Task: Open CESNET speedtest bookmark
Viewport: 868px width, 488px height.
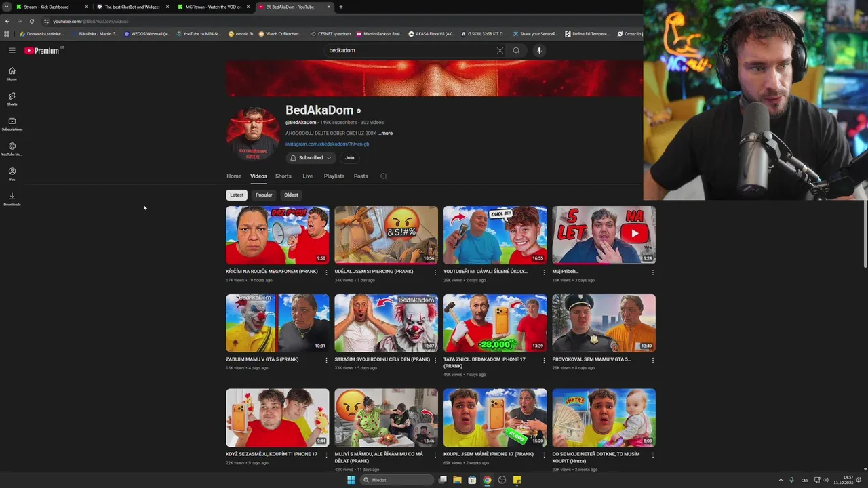Action: pos(331,33)
